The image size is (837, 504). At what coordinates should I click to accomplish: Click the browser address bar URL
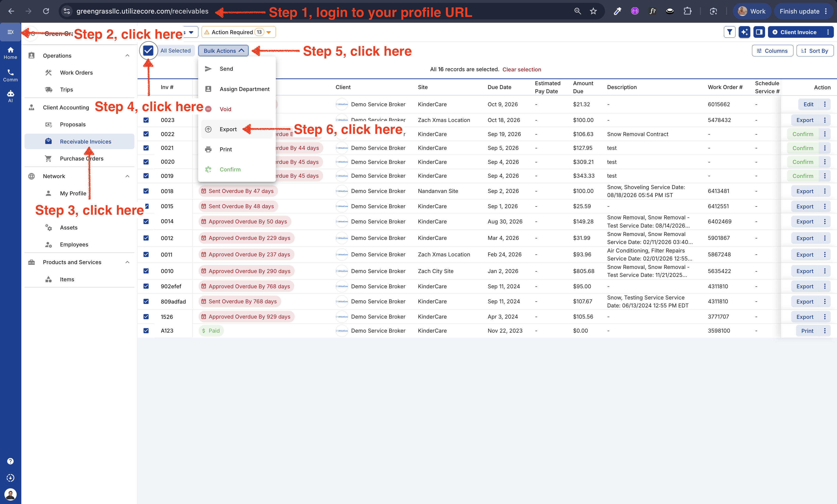[142, 11]
